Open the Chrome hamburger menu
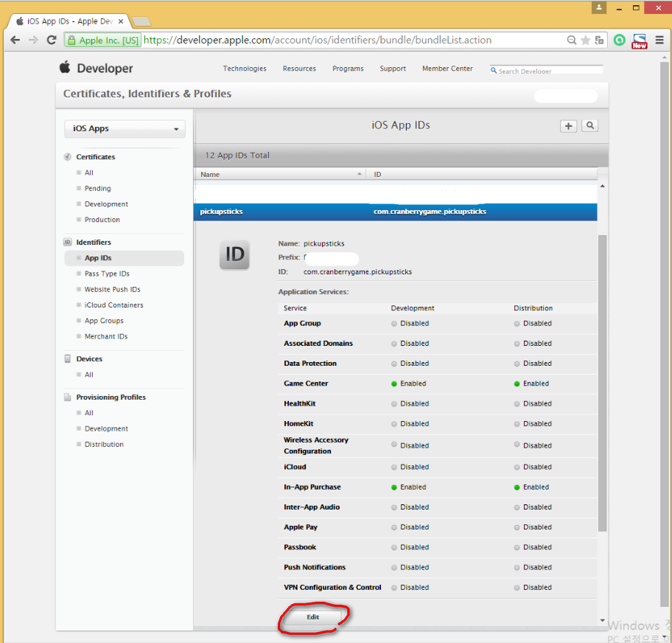672x643 pixels. coord(659,41)
